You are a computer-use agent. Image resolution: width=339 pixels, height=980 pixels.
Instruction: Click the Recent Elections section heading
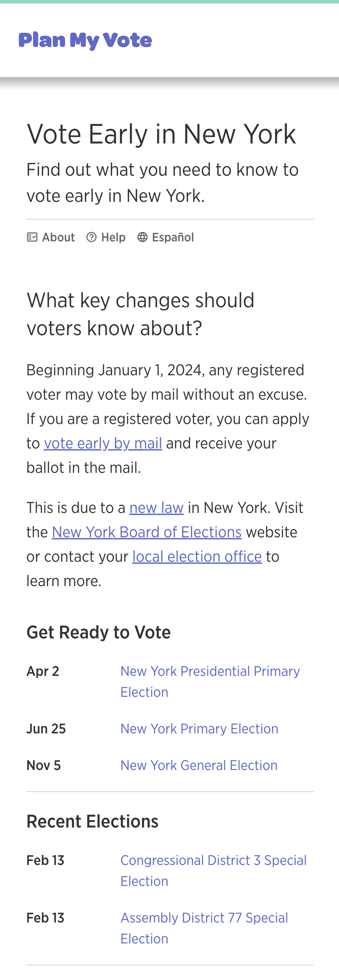[92, 821]
